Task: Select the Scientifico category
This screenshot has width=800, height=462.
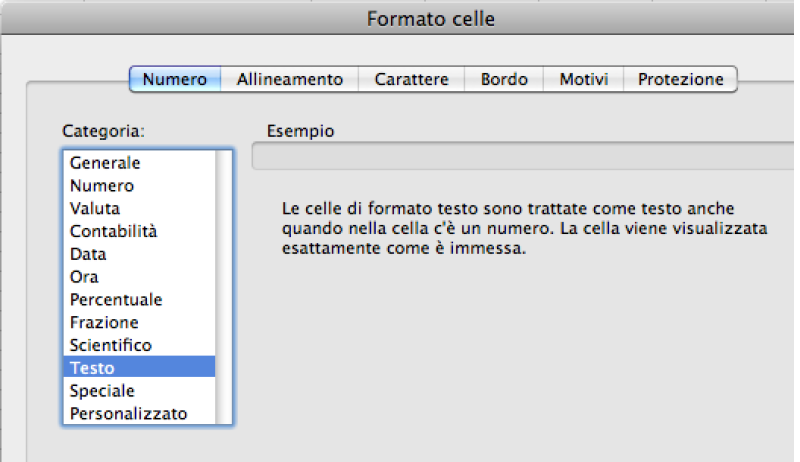Action: click(x=111, y=345)
